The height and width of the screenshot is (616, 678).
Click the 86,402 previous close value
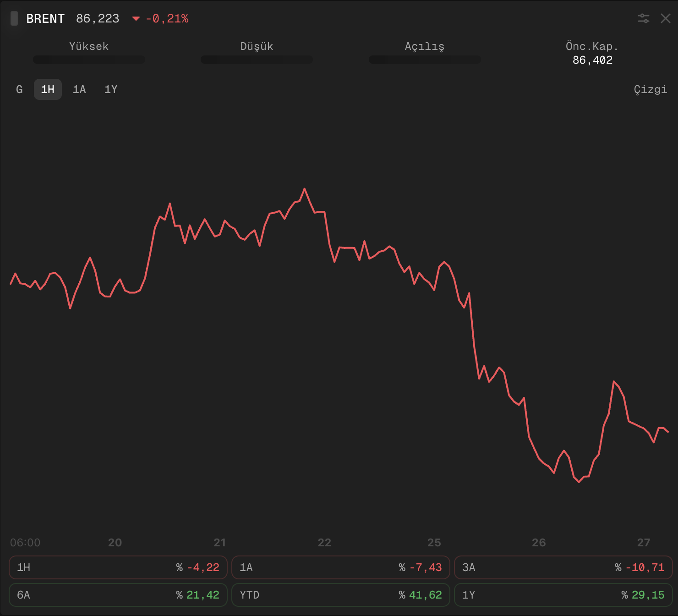(592, 60)
